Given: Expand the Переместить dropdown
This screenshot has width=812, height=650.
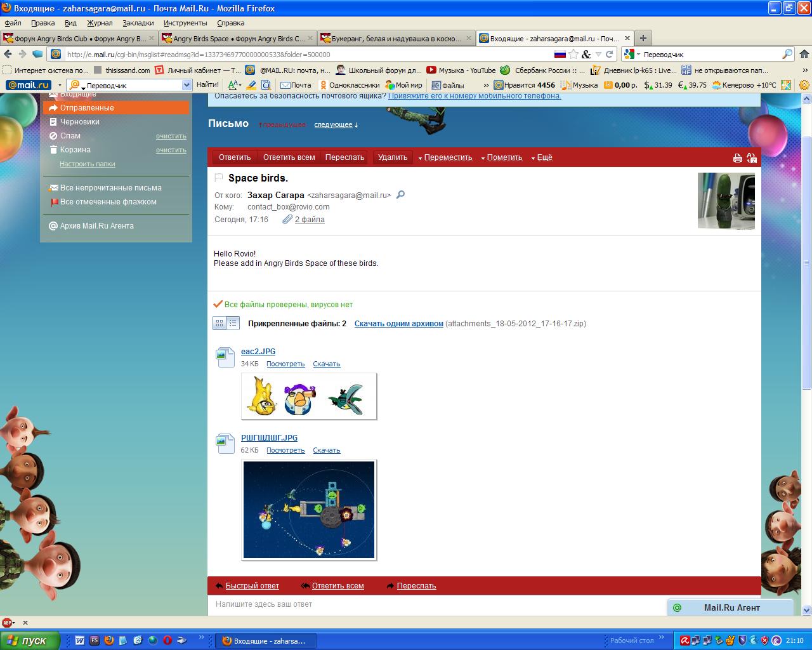Looking at the screenshot, I should [445, 157].
